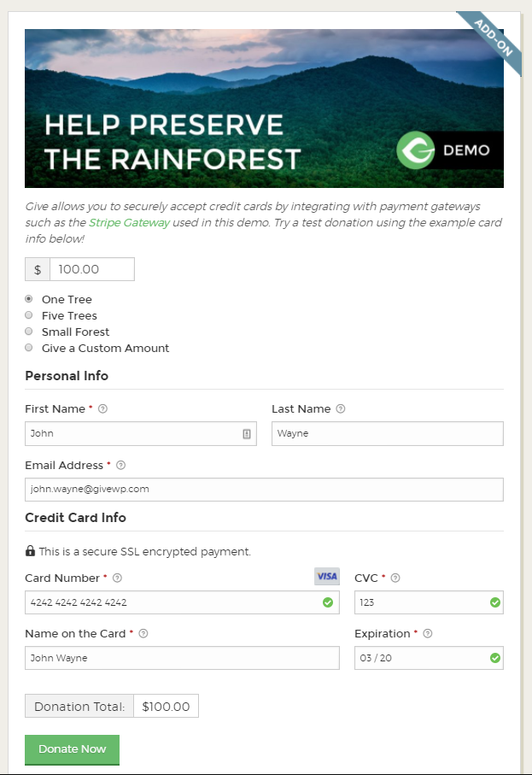This screenshot has width=532, height=775.
Task: Click the Expiration help icon
Action: click(428, 634)
